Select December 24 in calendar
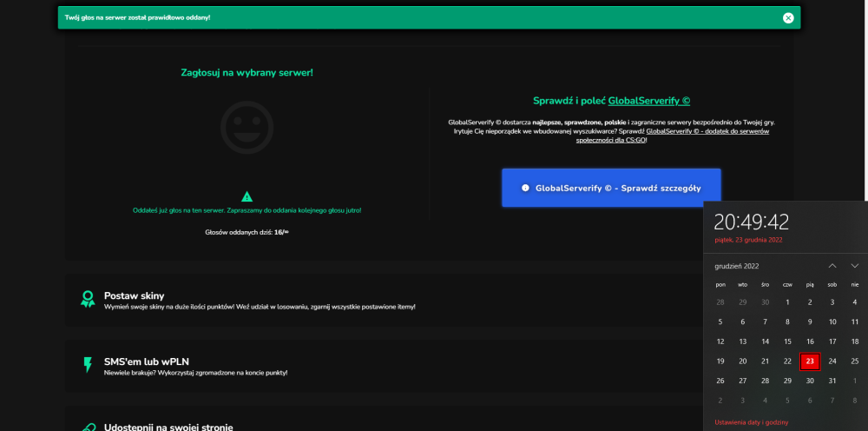The height and width of the screenshot is (431, 868). 832,361
